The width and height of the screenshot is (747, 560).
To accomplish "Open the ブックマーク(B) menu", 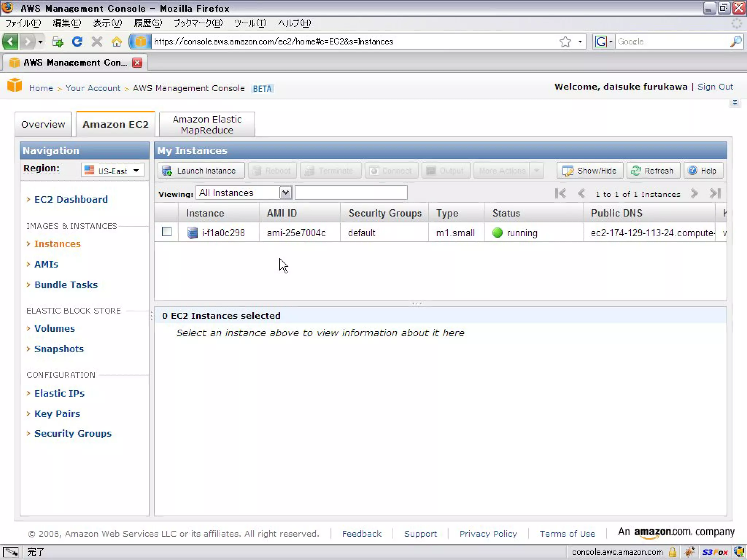I will [198, 23].
